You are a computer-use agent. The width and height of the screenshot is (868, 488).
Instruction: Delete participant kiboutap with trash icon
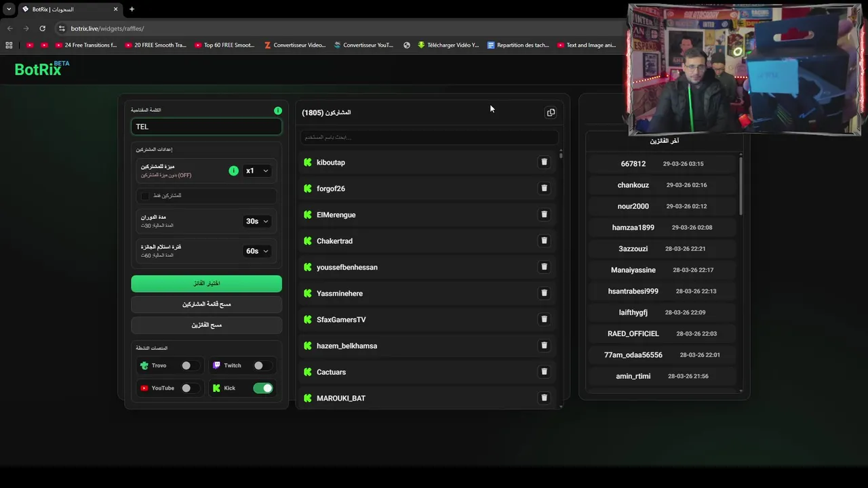pyautogui.click(x=544, y=162)
